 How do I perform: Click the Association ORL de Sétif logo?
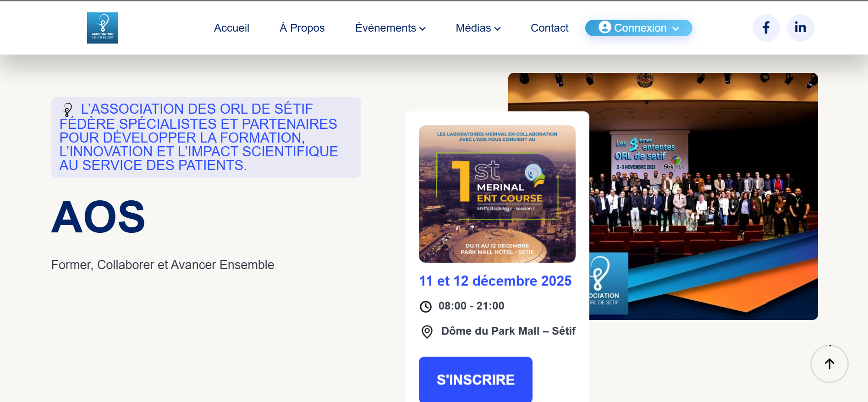[x=103, y=28]
